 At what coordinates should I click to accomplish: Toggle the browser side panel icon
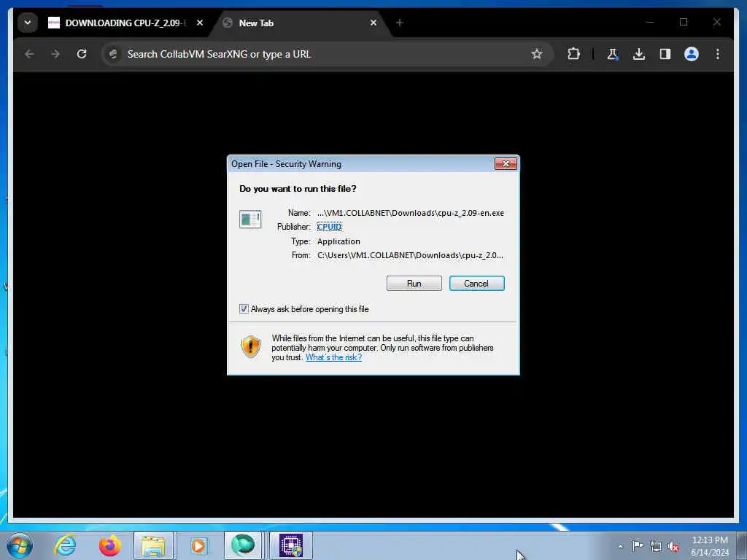665,54
